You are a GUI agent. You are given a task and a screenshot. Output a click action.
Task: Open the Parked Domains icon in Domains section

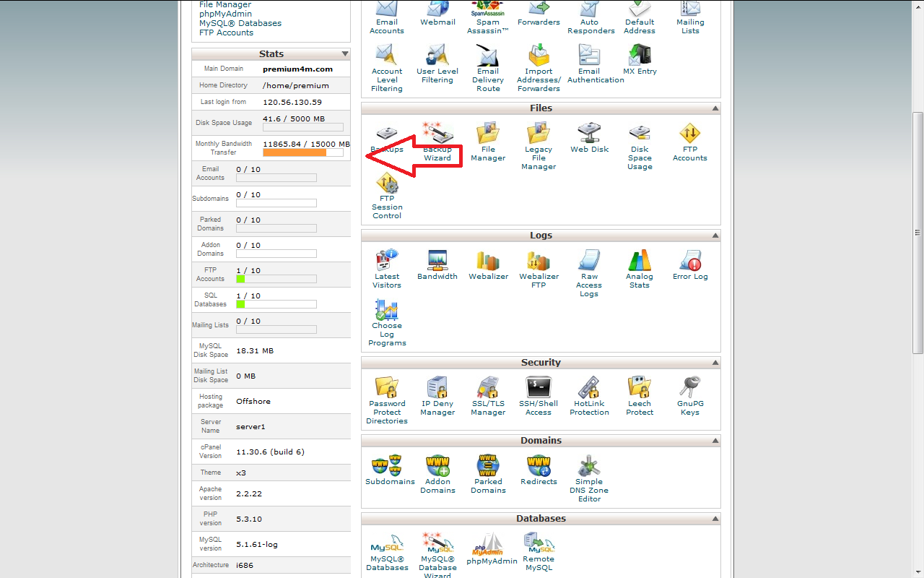pyautogui.click(x=488, y=465)
